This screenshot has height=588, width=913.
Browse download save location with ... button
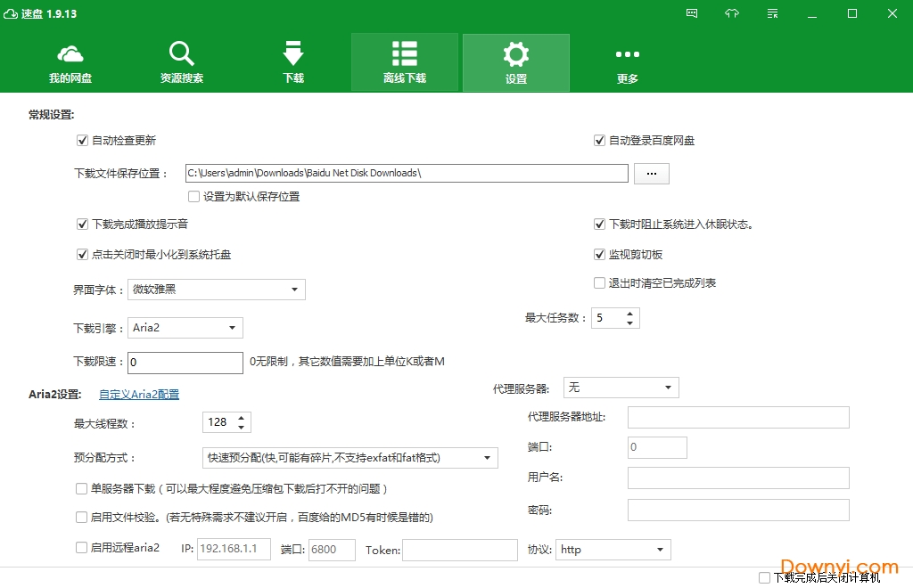coord(651,173)
